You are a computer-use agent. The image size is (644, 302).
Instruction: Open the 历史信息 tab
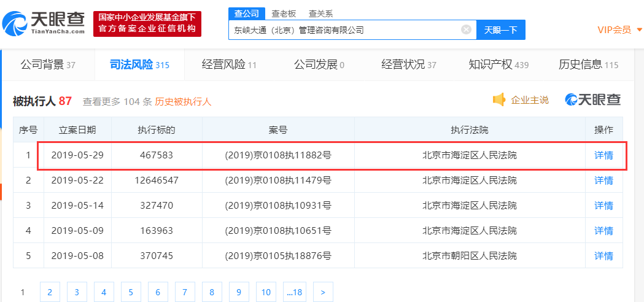[589, 64]
